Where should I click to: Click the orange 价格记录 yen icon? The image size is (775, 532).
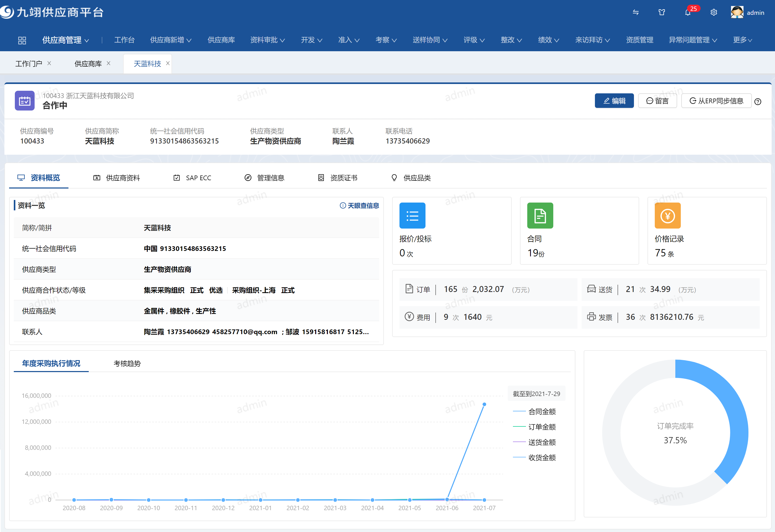[x=668, y=216]
